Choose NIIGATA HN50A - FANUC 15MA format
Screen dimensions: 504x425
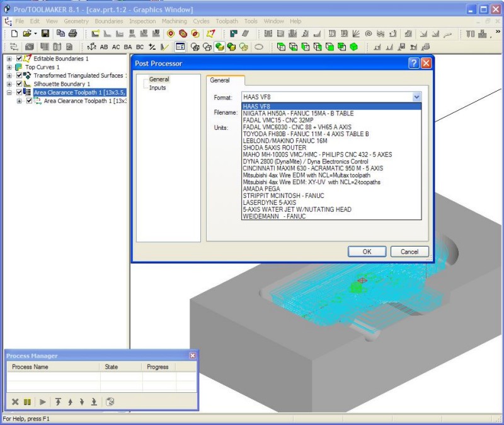(x=331, y=114)
